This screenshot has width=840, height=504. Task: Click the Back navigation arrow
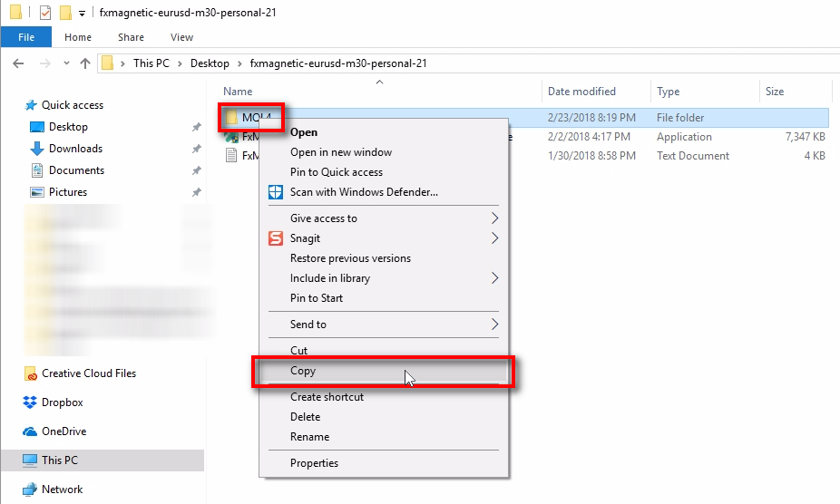[18, 63]
